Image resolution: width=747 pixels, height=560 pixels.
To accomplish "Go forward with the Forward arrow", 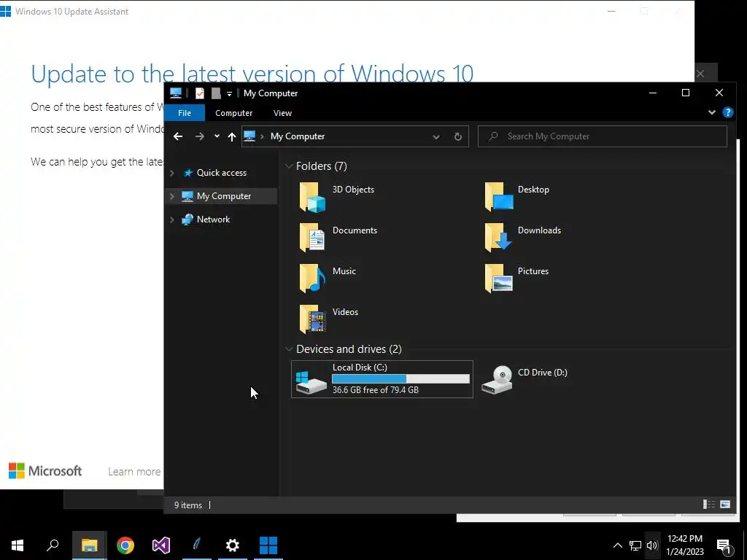I will coord(200,136).
